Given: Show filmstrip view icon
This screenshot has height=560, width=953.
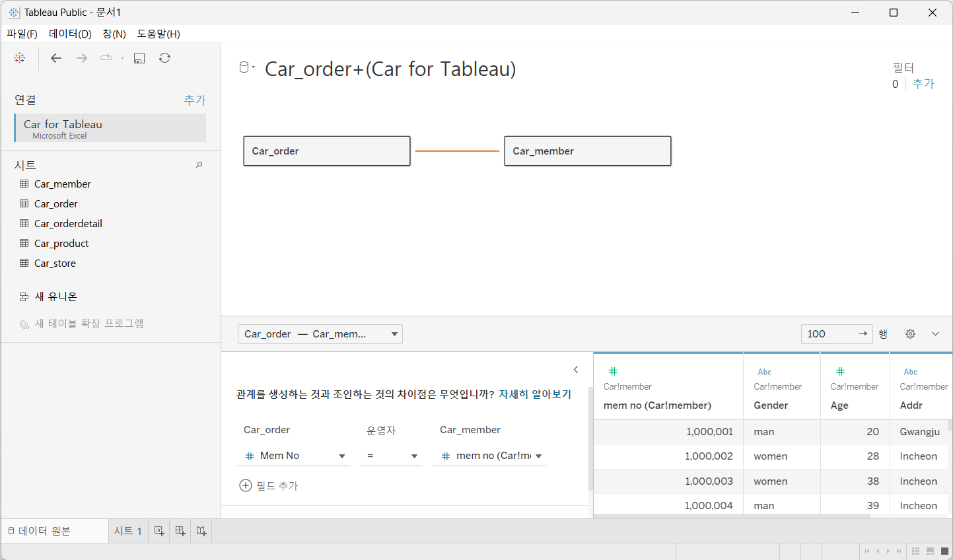Looking at the screenshot, I should 930,551.
